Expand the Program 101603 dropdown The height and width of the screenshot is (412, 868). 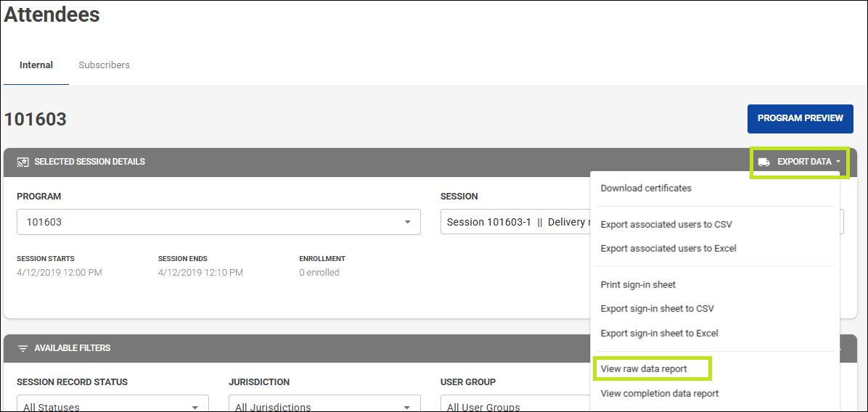coord(218,222)
